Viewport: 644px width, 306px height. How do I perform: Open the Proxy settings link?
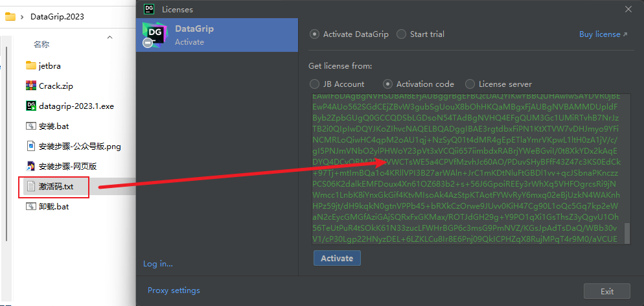click(x=174, y=290)
